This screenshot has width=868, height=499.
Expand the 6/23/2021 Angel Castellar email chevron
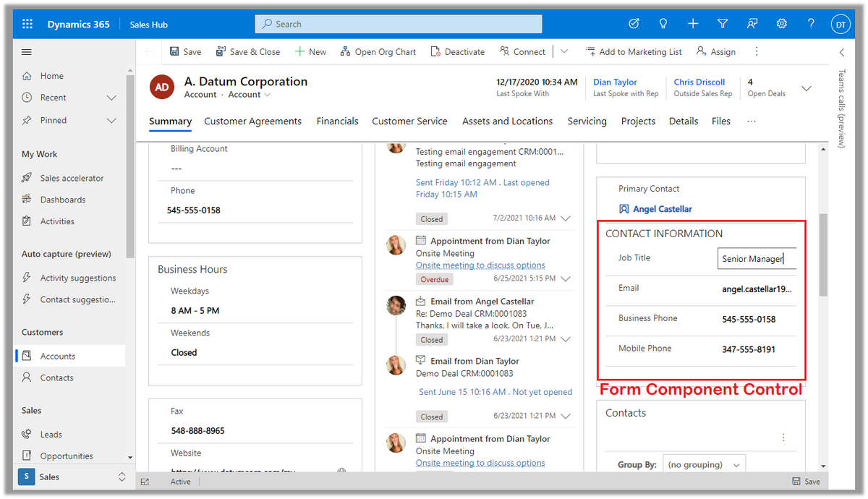pyautogui.click(x=566, y=338)
